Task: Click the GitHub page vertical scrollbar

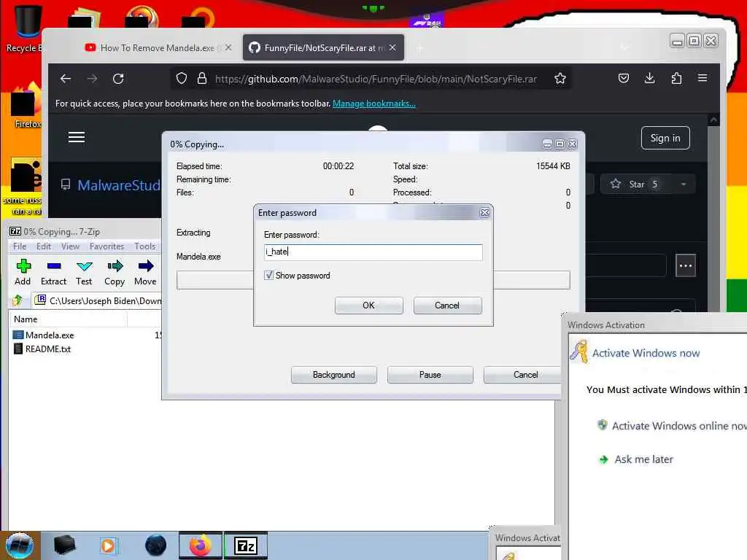Action: [x=713, y=213]
